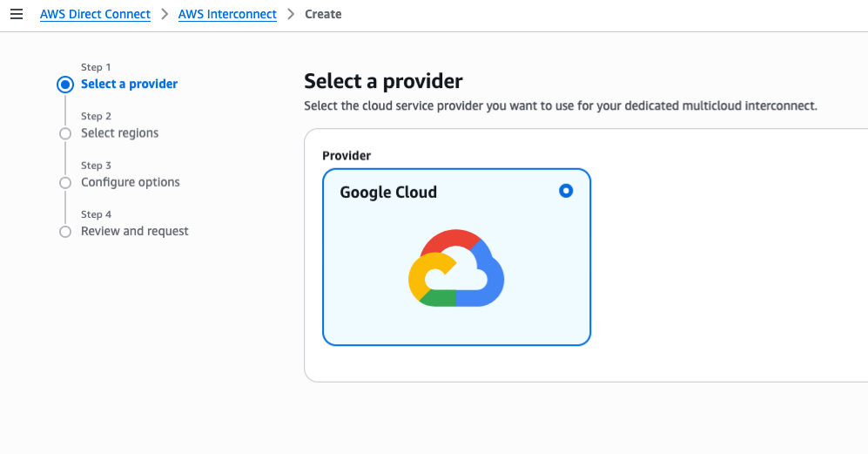Open the hamburger navigation menu
Screen dimensions: 868x454
[x=17, y=15]
